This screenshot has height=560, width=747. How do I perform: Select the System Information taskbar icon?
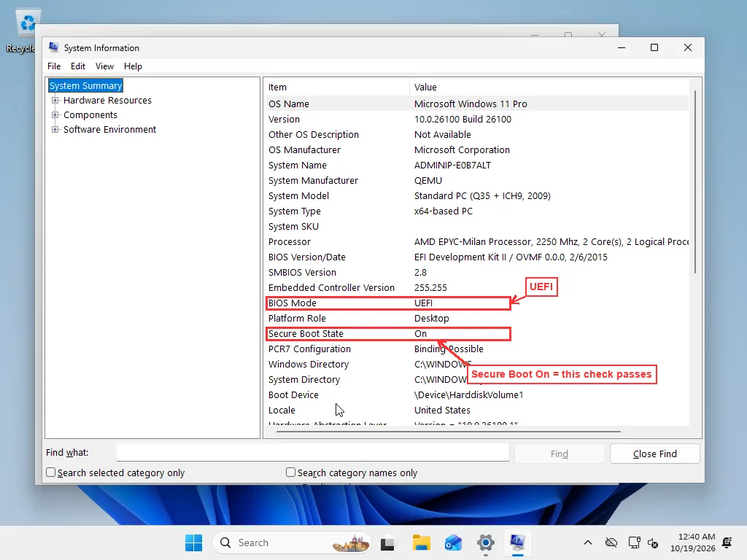pos(517,542)
